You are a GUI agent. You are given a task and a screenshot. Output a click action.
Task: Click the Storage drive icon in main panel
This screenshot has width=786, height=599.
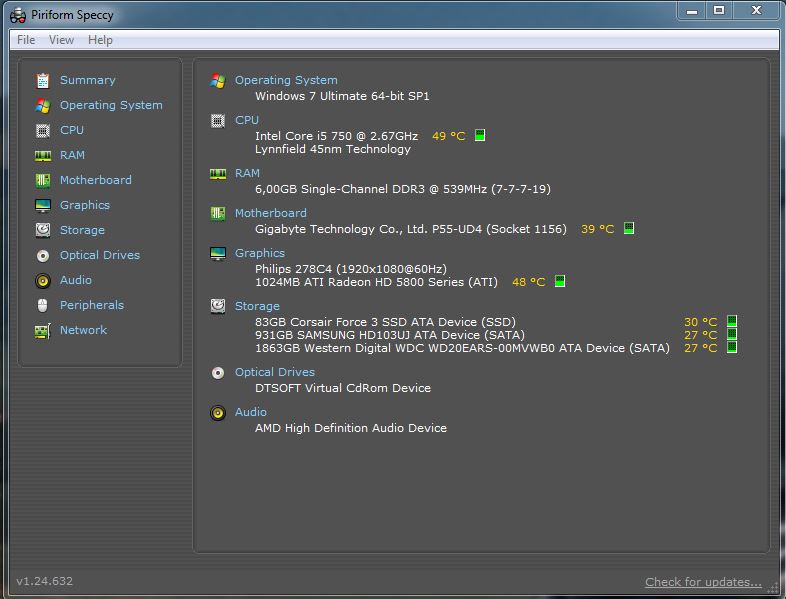pos(218,306)
